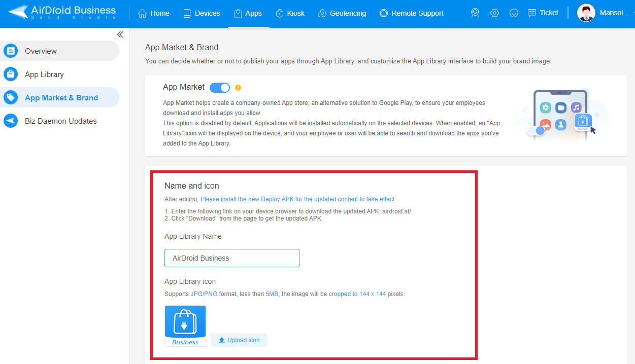The height and width of the screenshot is (364, 635).
Task: Click the App Market illustration image
Action: (x=560, y=115)
